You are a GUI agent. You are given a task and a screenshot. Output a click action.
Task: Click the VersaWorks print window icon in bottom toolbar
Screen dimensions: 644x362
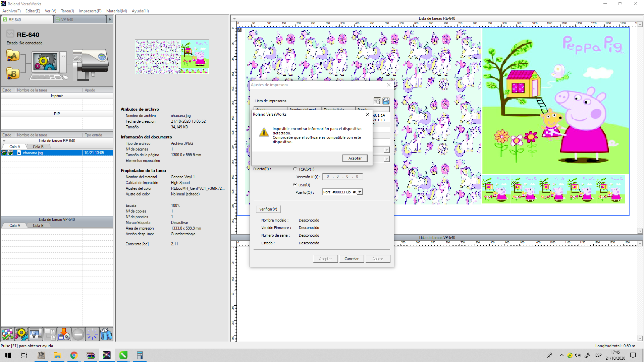[x=36, y=334]
